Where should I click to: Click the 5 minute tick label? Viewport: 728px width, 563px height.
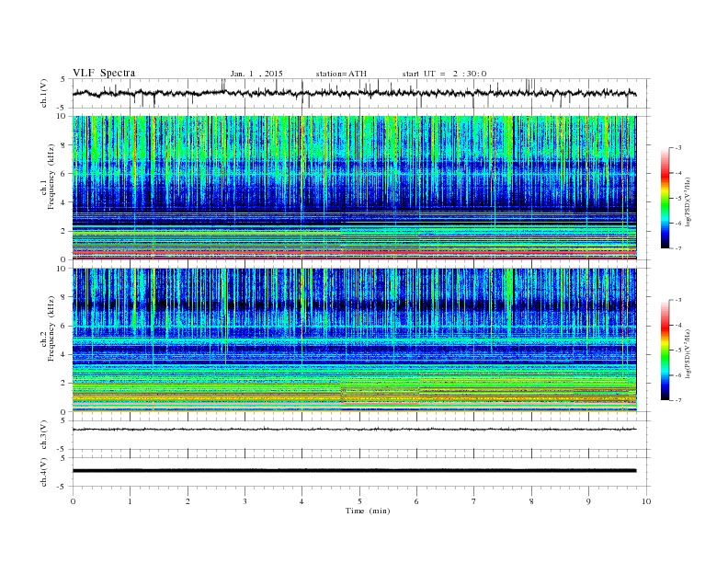(359, 501)
